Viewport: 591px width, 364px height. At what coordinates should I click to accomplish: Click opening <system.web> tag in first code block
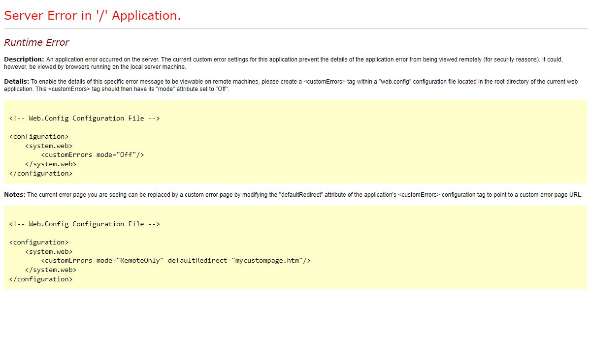click(x=49, y=146)
